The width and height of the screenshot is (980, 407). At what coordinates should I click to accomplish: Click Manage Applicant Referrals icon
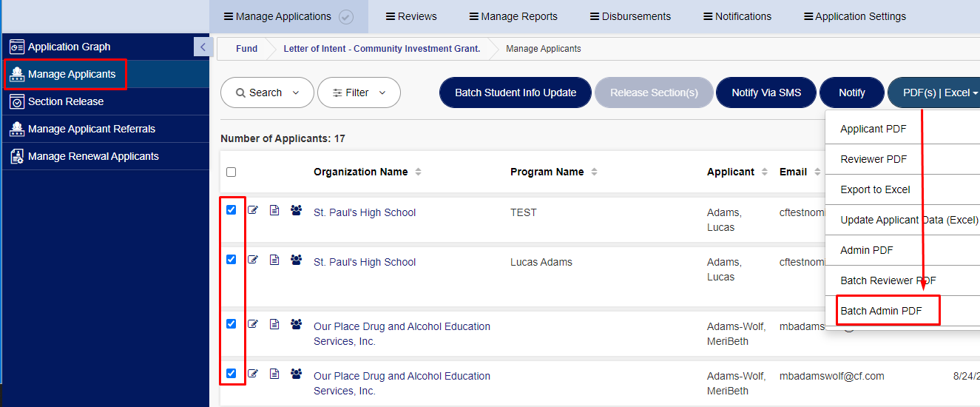tap(17, 129)
